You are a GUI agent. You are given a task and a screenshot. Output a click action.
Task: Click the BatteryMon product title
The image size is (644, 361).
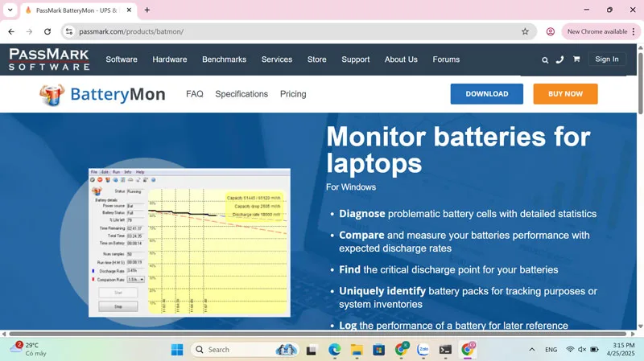click(x=118, y=94)
